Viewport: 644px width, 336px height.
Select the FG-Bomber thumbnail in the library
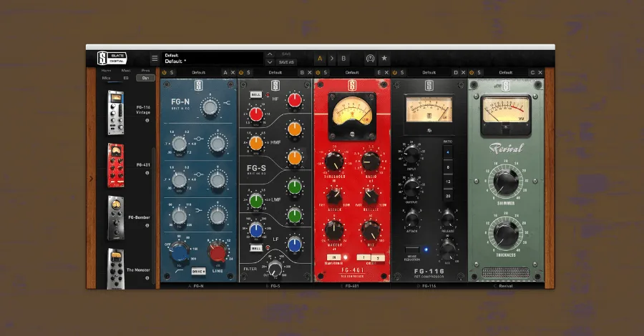(116, 217)
